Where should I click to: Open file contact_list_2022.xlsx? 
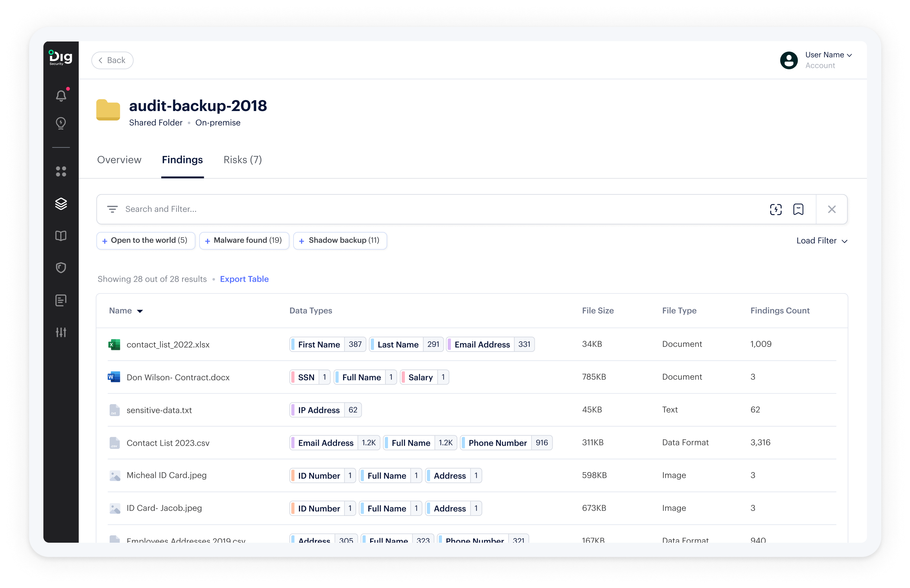(168, 345)
